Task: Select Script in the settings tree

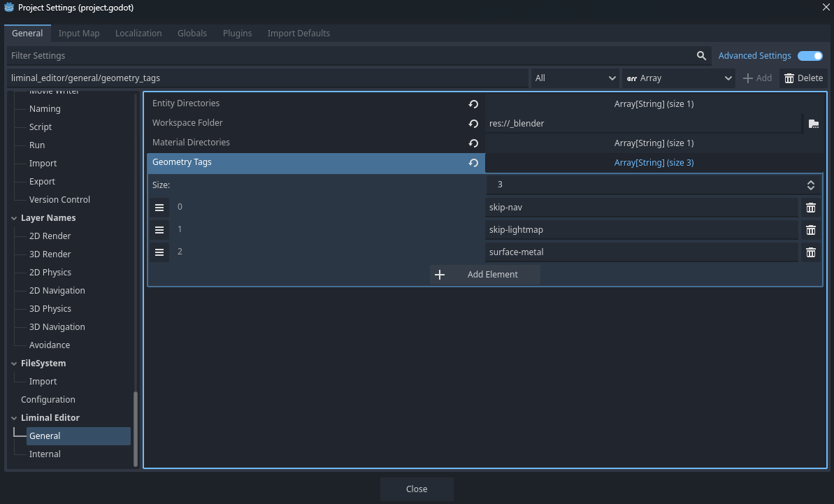Action: click(x=41, y=127)
